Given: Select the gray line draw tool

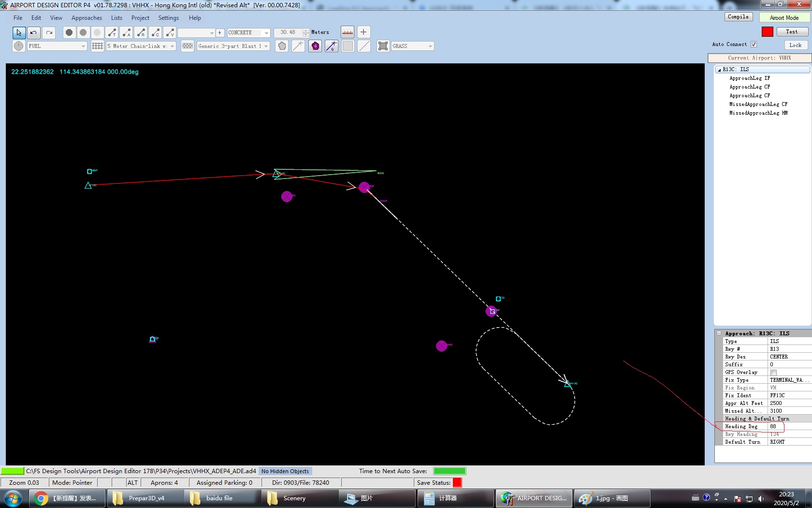Looking at the screenshot, I should click(x=298, y=46).
